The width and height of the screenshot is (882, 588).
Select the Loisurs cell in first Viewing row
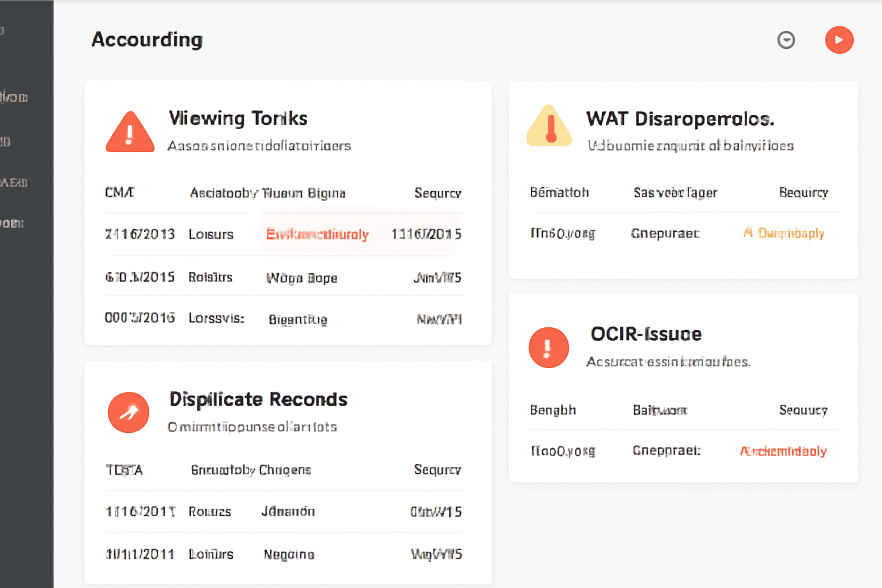pyautogui.click(x=211, y=234)
